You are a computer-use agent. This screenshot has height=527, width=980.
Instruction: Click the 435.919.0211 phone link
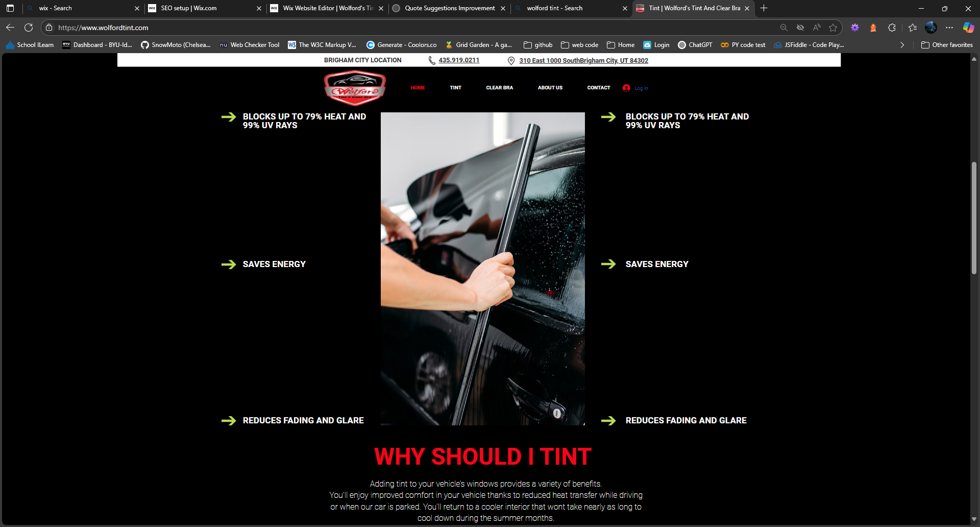pyautogui.click(x=458, y=60)
